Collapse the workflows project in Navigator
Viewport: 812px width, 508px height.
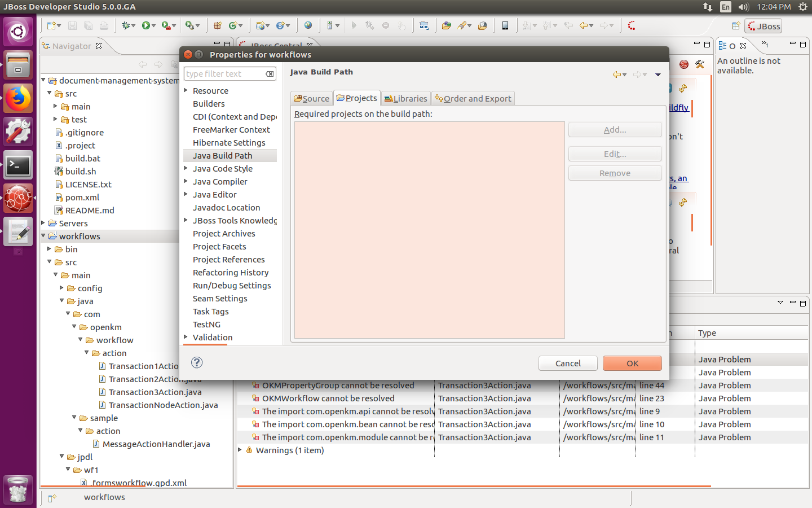coord(43,236)
